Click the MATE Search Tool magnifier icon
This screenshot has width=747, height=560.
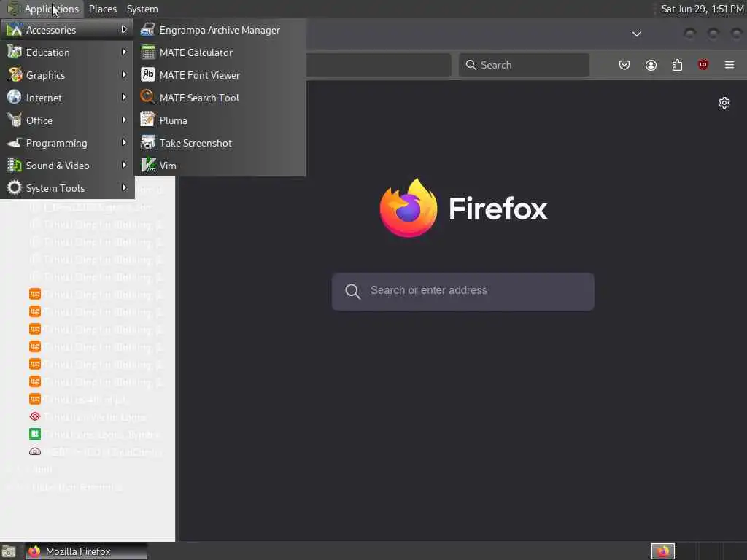[x=147, y=97]
